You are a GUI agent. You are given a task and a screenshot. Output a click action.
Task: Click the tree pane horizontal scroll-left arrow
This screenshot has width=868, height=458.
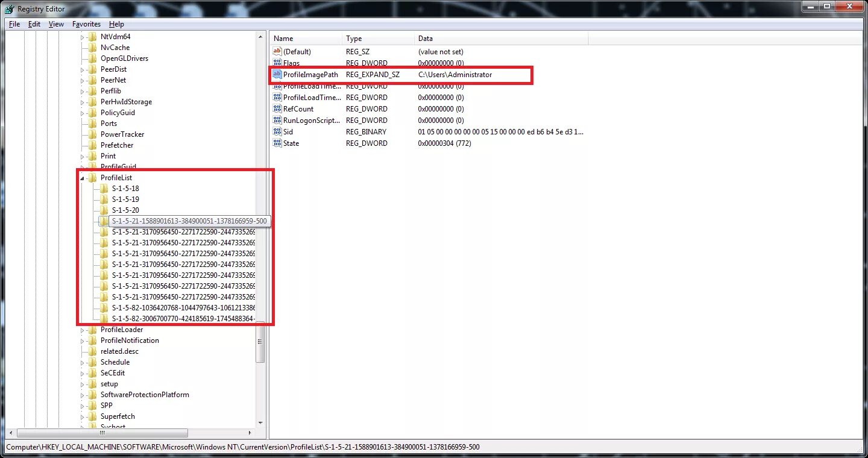click(10, 433)
